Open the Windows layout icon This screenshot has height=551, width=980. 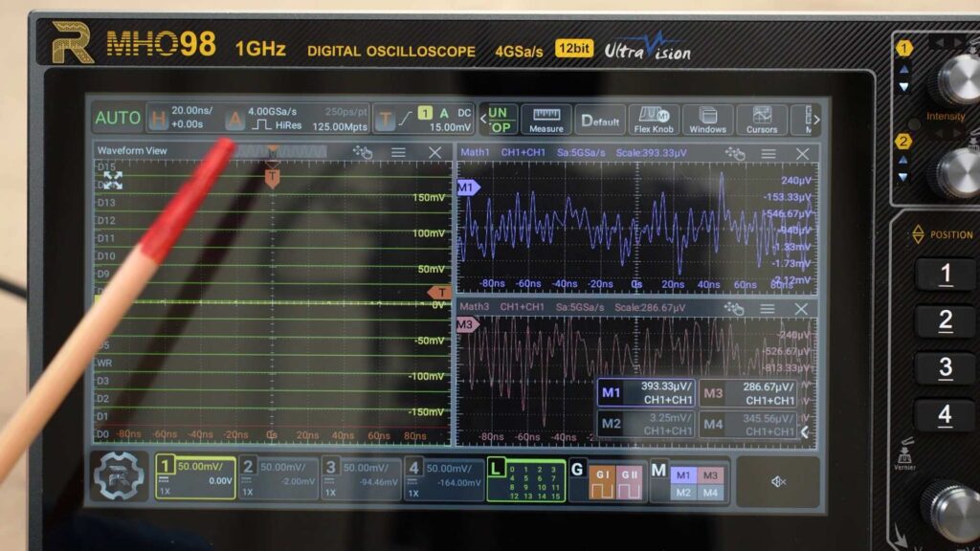[x=707, y=120]
